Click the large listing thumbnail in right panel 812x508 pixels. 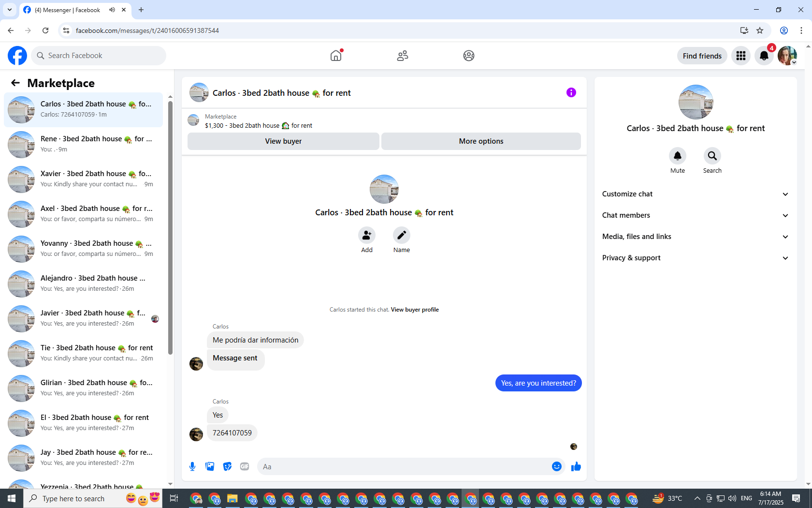(696, 102)
